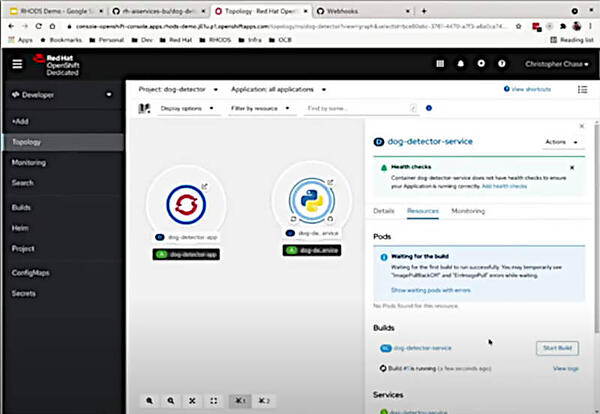Switch to the Details tab
This screenshot has width=600, height=414.
(x=384, y=211)
